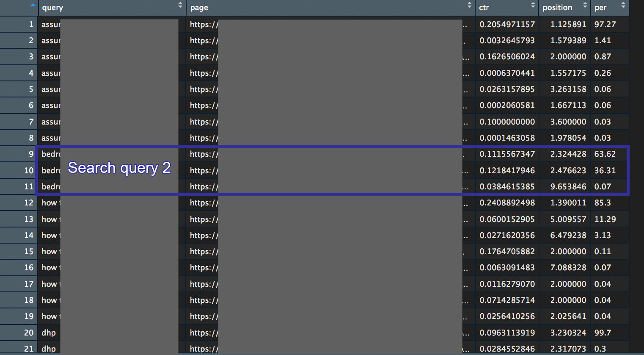Select the query column header label
The height and width of the screenshot is (355, 644).
click(52, 8)
